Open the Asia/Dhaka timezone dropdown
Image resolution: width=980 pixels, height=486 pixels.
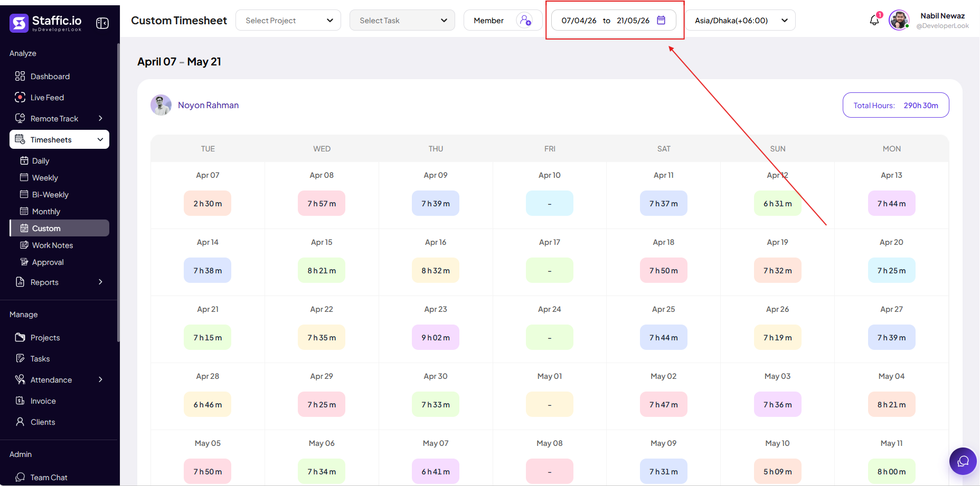coord(740,20)
